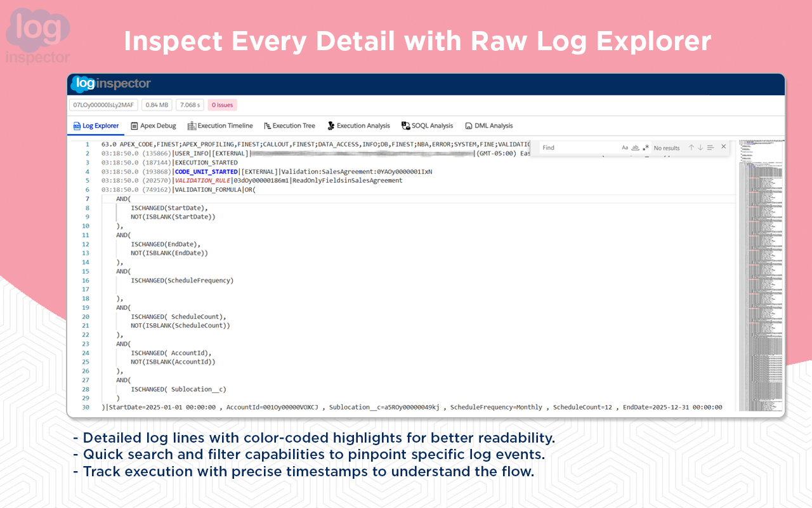Click VALIDATION_FORMULA on line 6
Screen dimensions: 812x508
click(208, 189)
